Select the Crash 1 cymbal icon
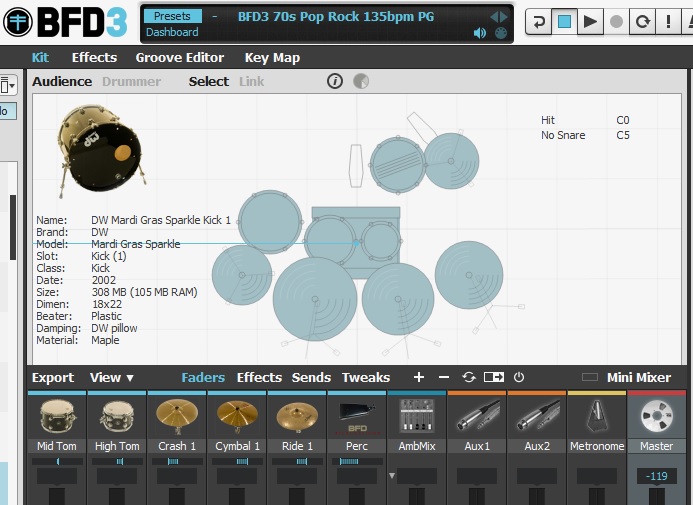693x505 pixels. [177, 417]
